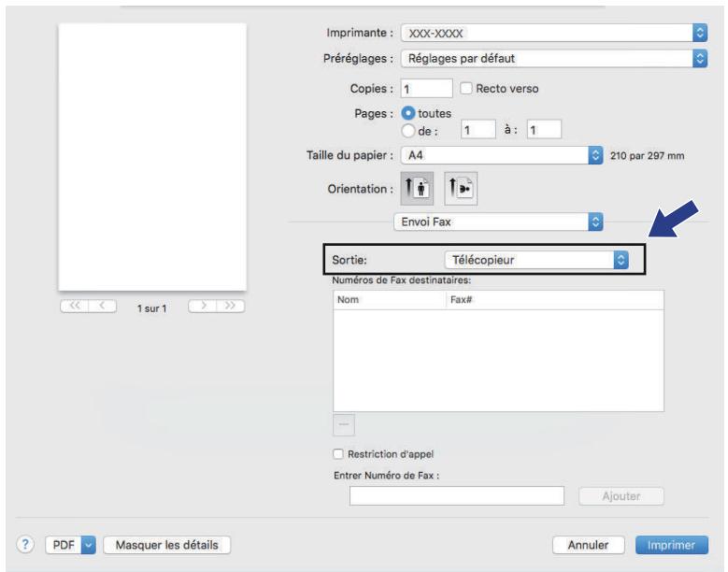Click the page range end field
Image resolution: width=728 pixels, height=572 pixels.
click(544, 130)
